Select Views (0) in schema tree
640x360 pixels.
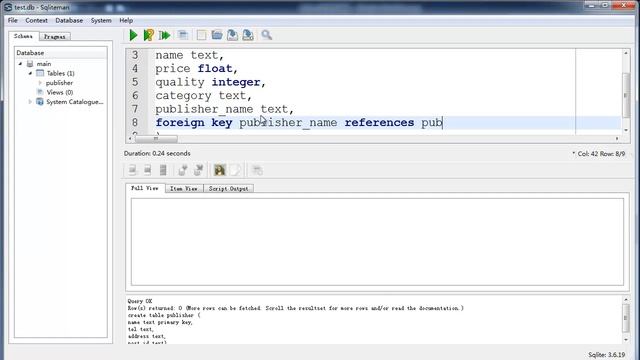(x=60, y=92)
